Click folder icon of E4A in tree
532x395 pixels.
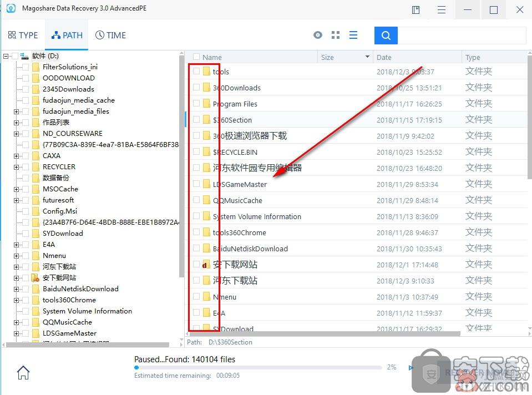(x=36, y=245)
